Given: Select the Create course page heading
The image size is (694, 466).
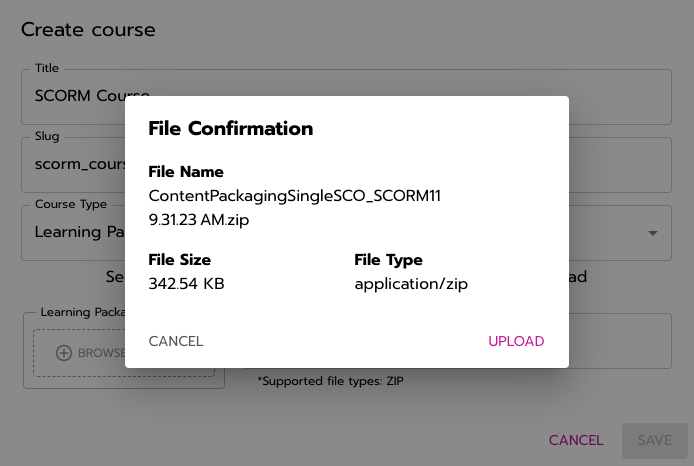Looking at the screenshot, I should tap(88, 30).
